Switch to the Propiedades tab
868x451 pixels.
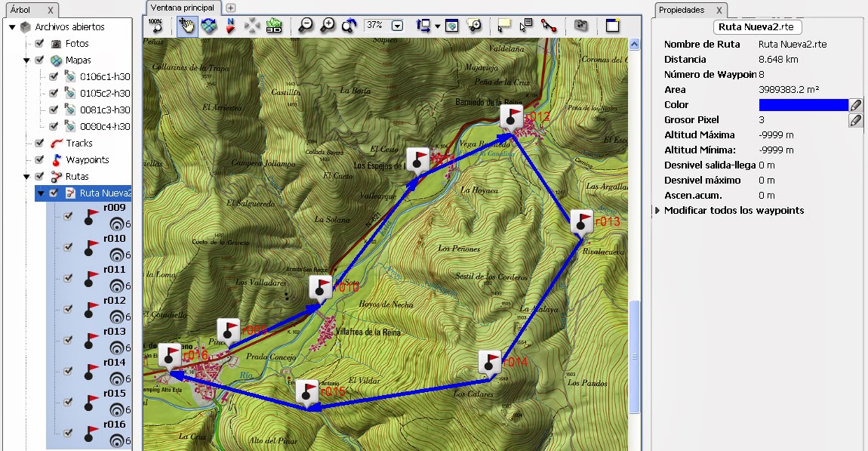[683, 11]
